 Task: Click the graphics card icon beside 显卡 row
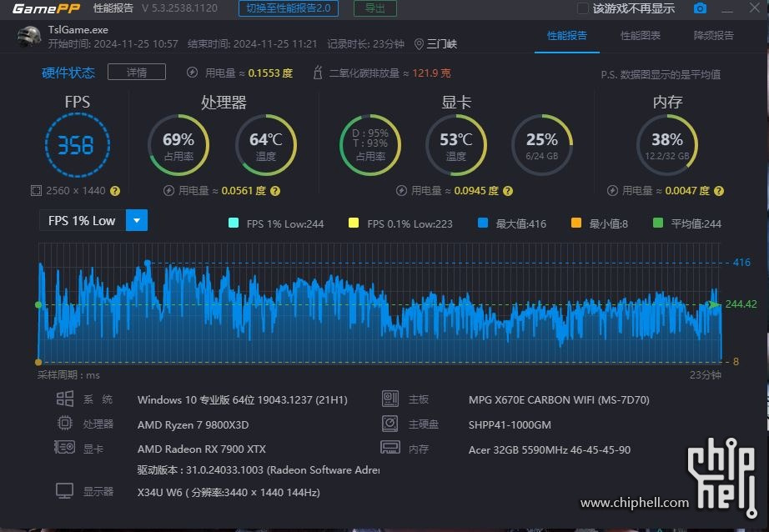(x=64, y=447)
